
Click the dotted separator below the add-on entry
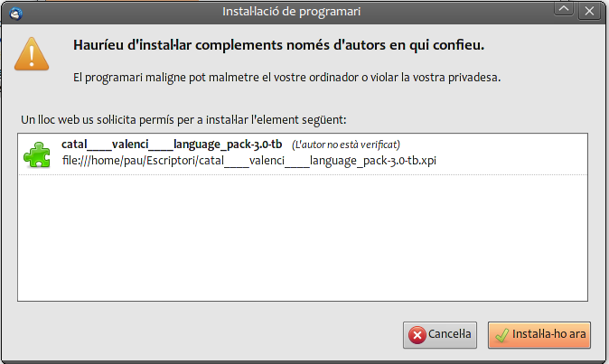(x=303, y=174)
